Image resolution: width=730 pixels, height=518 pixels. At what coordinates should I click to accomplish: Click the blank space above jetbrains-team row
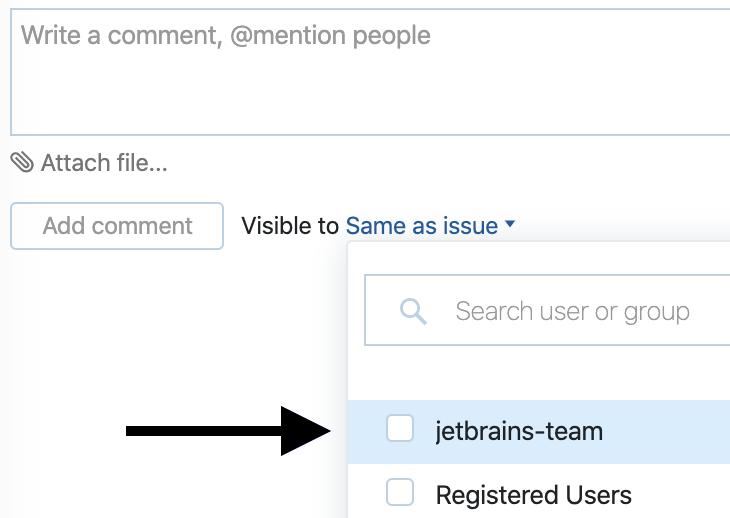pyautogui.click(x=540, y=375)
